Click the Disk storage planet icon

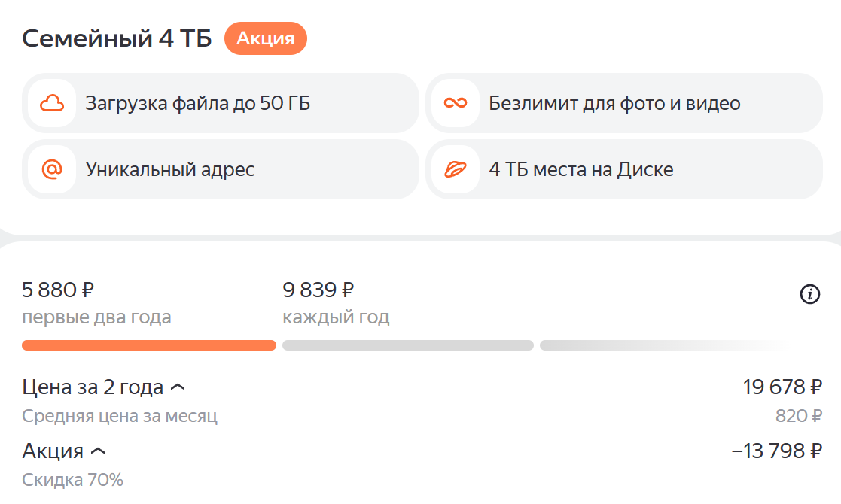tap(455, 169)
